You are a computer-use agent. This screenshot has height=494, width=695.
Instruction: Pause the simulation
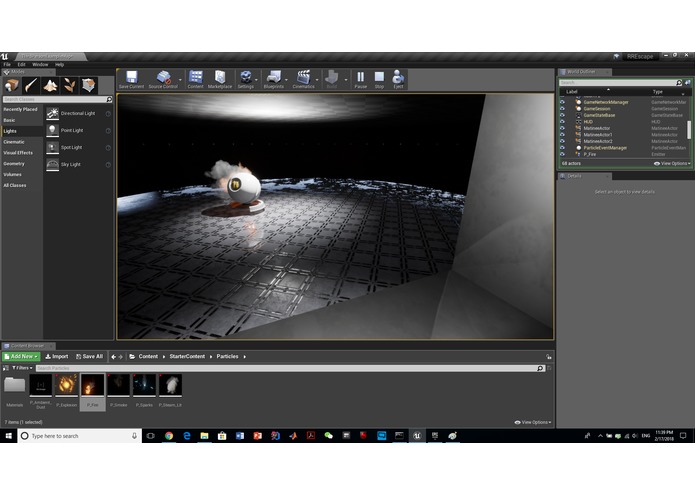pos(360,80)
